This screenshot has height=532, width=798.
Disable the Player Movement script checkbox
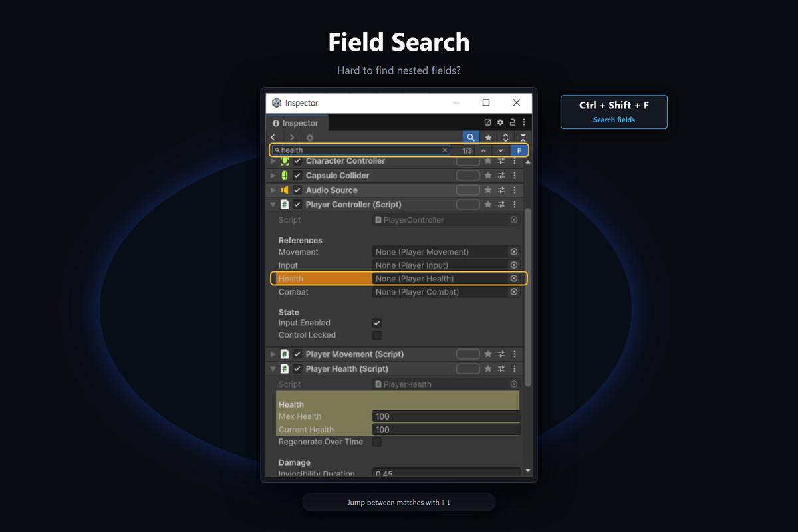[x=297, y=354]
